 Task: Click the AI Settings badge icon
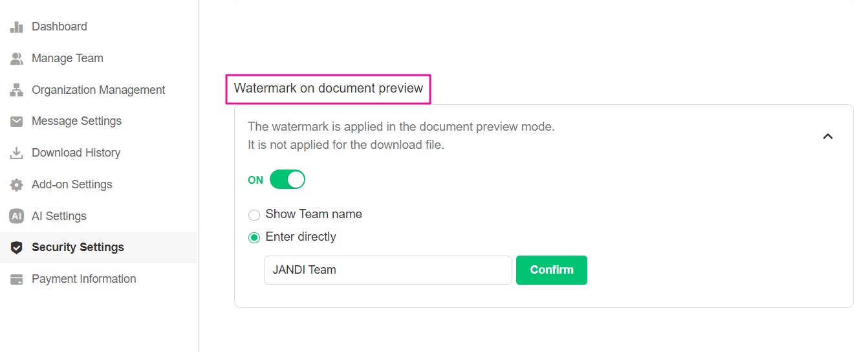(17, 216)
